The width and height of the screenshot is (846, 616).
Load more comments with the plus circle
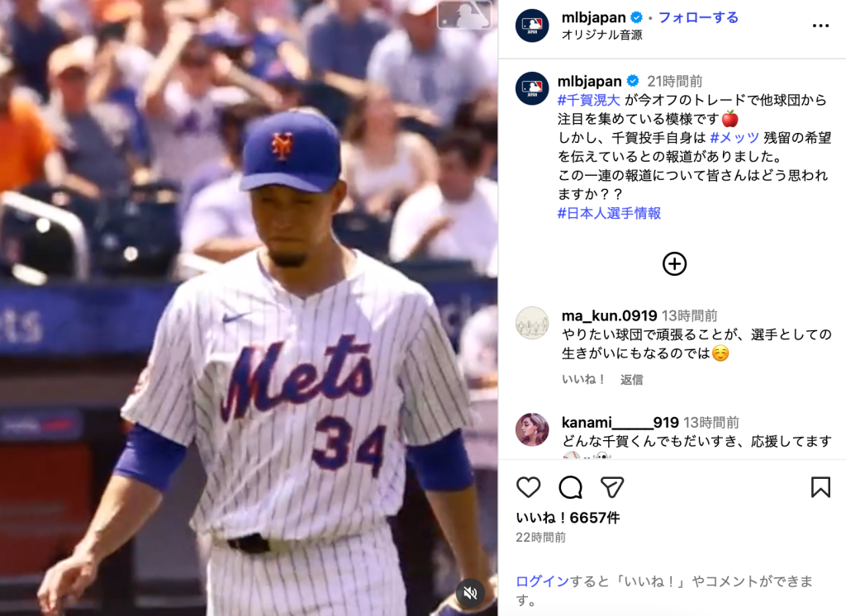coord(674,263)
